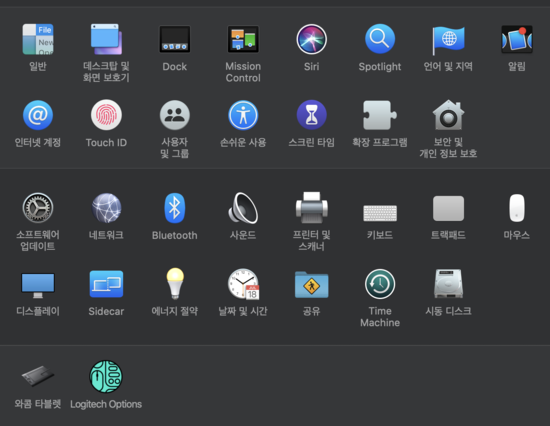Screen dimensions: 550x426
Task: Open 스크린 타임 hourglass icon
Action: tap(311, 115)
